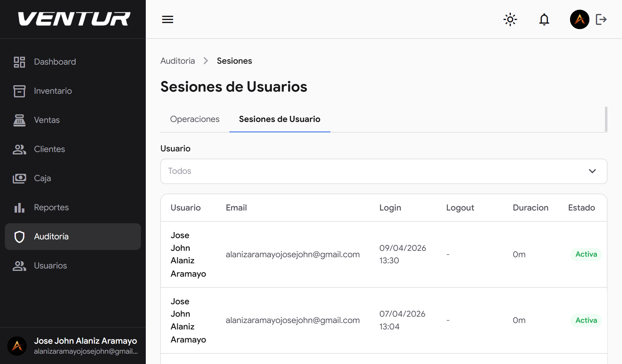The image size is (622, 364).
Task: Open the user avatar menu
Action: click(579, 19)
